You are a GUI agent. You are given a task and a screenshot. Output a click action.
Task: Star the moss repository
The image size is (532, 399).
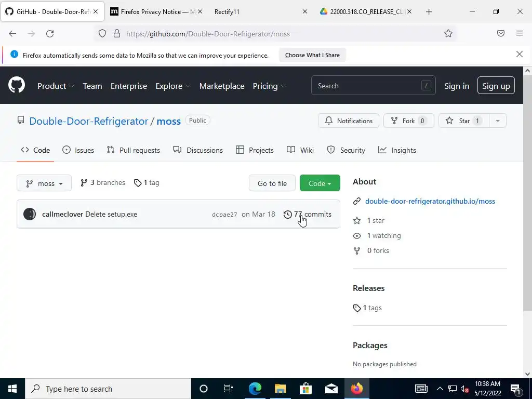[x=464, y=121]
